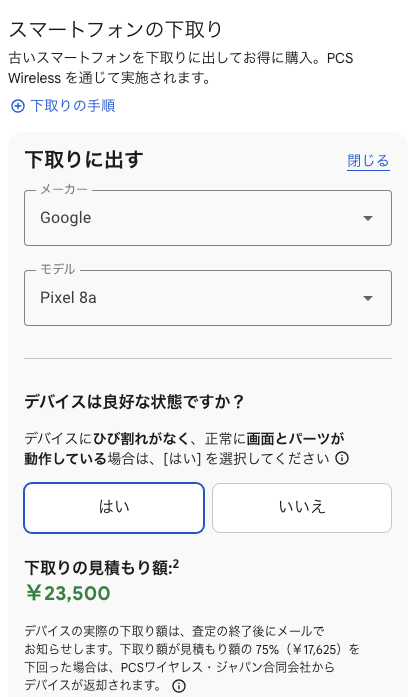The height and width of the screenshot is (697, 416).
Task: Click the ¥23,500 estimate amount
Action: coord(68,593)
